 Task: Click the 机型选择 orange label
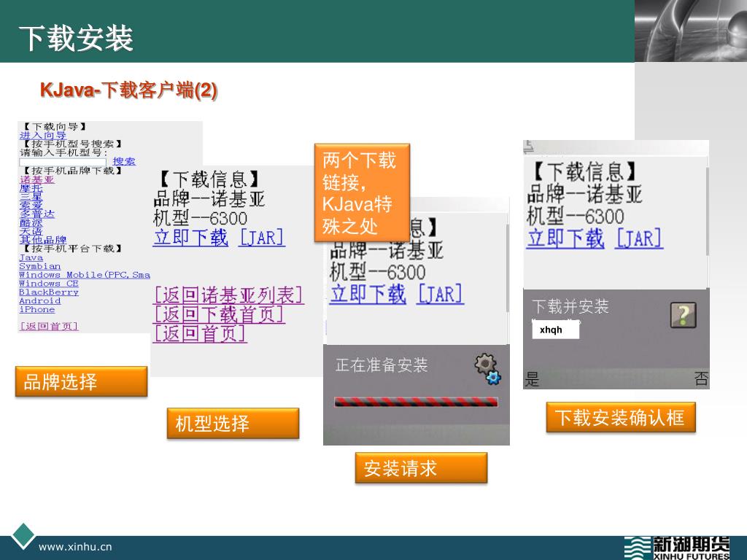click(233, 424)
